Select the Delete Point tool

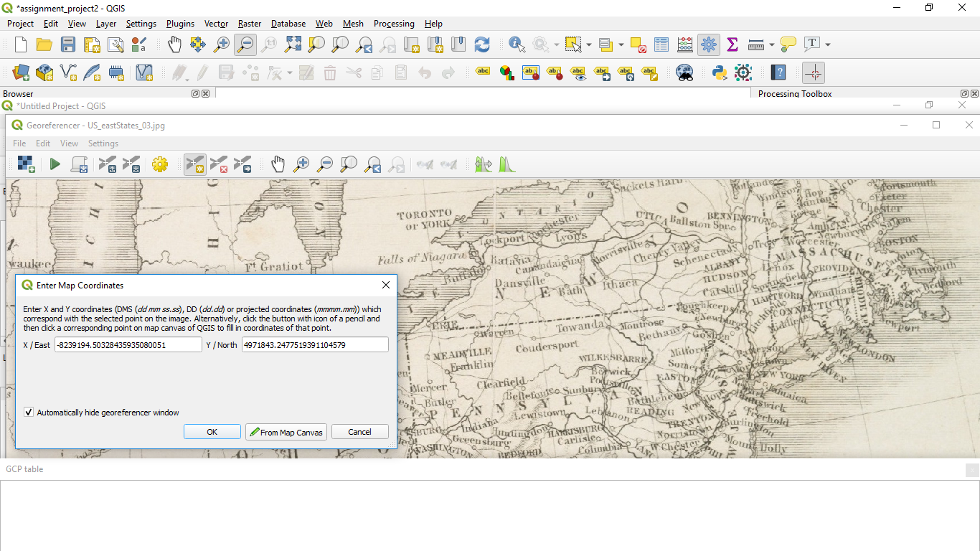coord(219,164)
